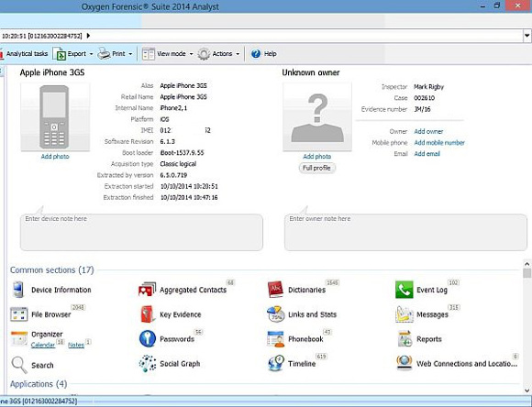Click the Full profile button
The height and width of the screenshot is (407, 532).
[316, 168]
